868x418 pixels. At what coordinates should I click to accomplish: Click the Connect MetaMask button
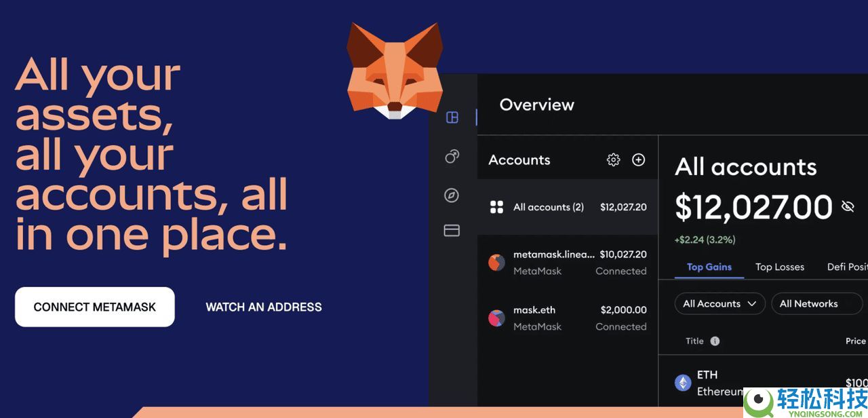[94, 307]
